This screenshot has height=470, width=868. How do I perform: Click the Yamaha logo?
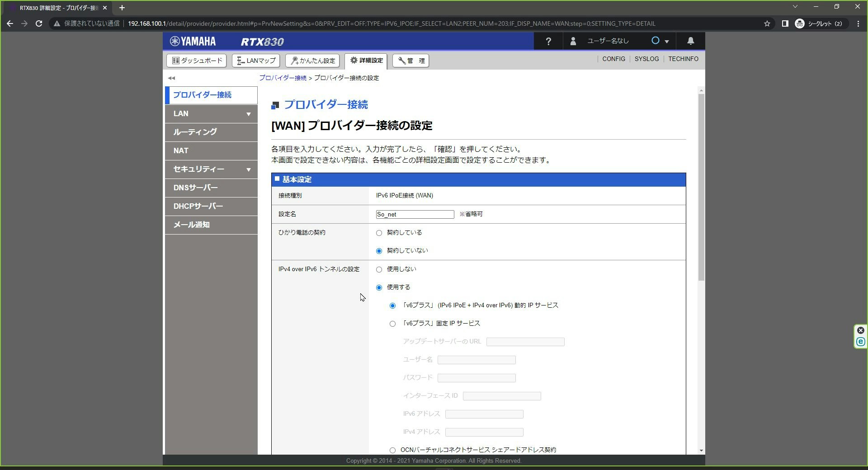click(x=193, y=41)
